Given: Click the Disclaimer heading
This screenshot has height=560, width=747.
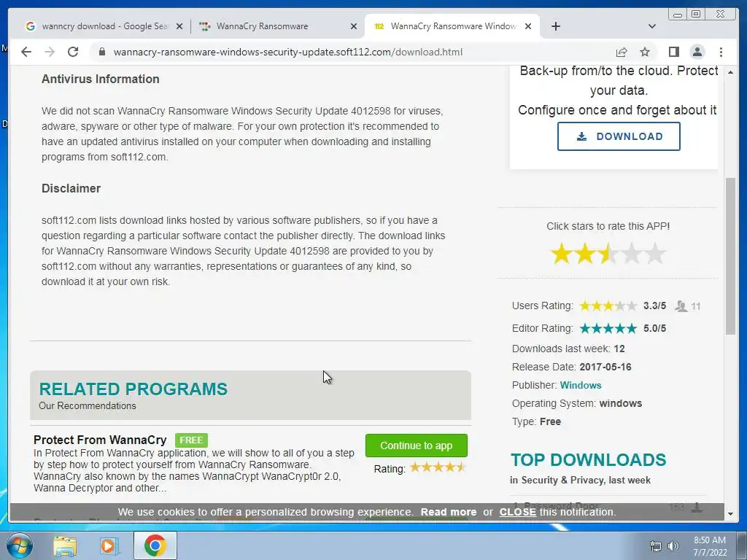Looking at the screenshot, I should [x=71, y=189].
